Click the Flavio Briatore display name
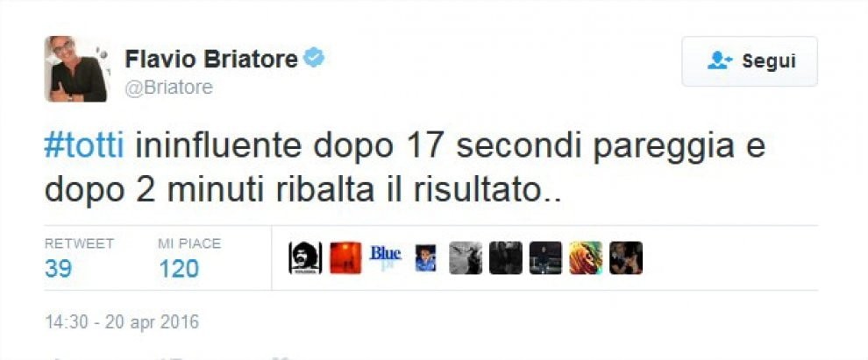 pyautogui.click(x=211, y=59)
